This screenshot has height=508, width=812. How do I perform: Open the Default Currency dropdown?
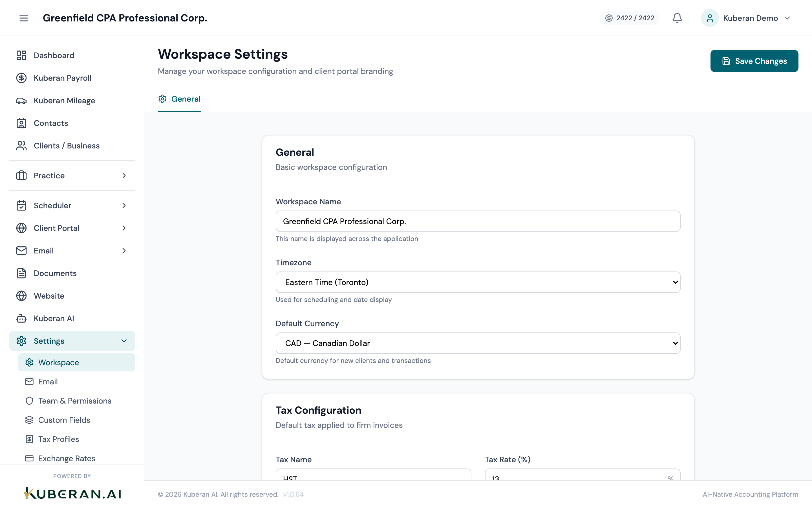pos(478,343)
